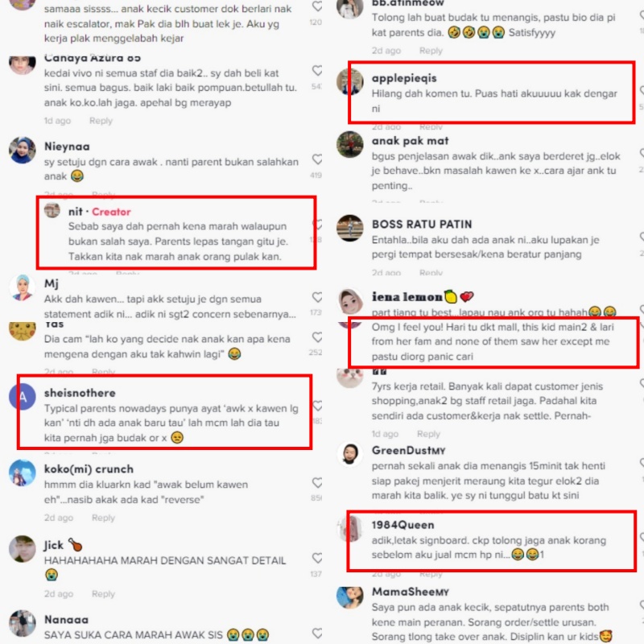Open BOSS RATU PATIN's avatar
Viewport: 644px width, 644px height.
point(350,228)
